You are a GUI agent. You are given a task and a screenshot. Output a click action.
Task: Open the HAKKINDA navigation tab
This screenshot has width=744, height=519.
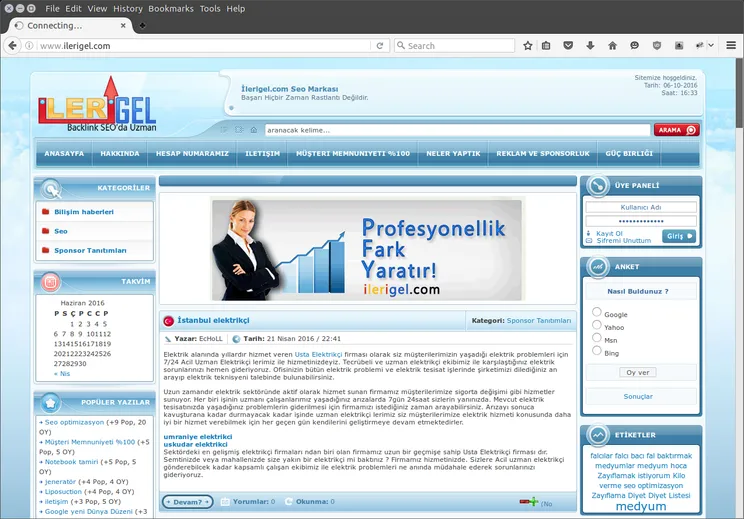click(x=120, y=154)
